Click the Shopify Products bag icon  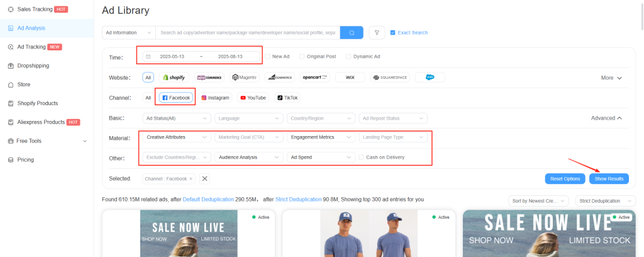(11, 103)
